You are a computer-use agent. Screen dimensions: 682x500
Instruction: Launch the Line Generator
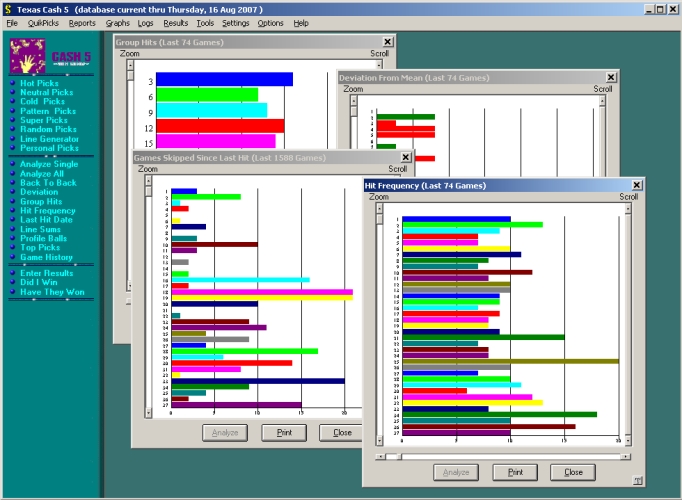click(x=49, y=139)
